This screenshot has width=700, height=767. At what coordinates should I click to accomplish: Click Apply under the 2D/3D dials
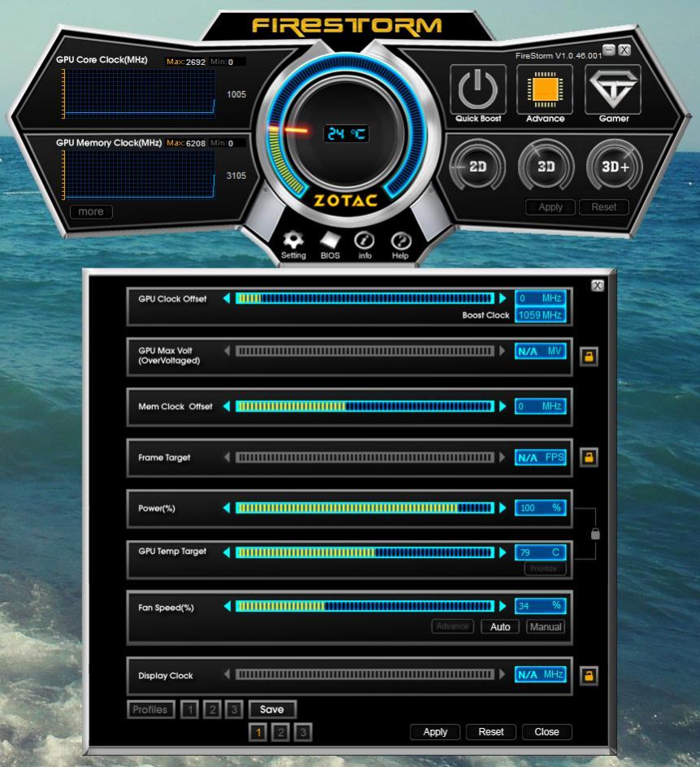(550, 207)
